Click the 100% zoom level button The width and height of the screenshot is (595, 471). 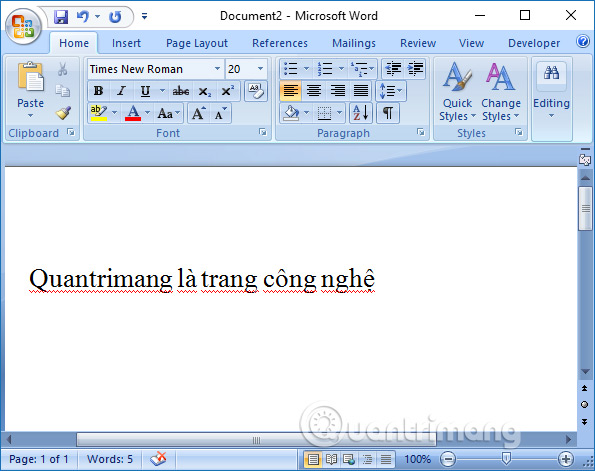coord(417,460)
